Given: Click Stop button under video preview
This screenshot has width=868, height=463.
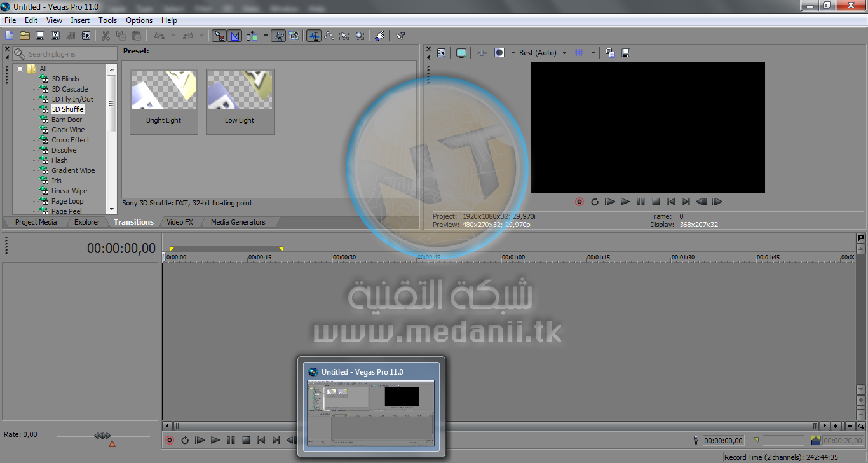Looking at the screenshot, I should point(656,202).
